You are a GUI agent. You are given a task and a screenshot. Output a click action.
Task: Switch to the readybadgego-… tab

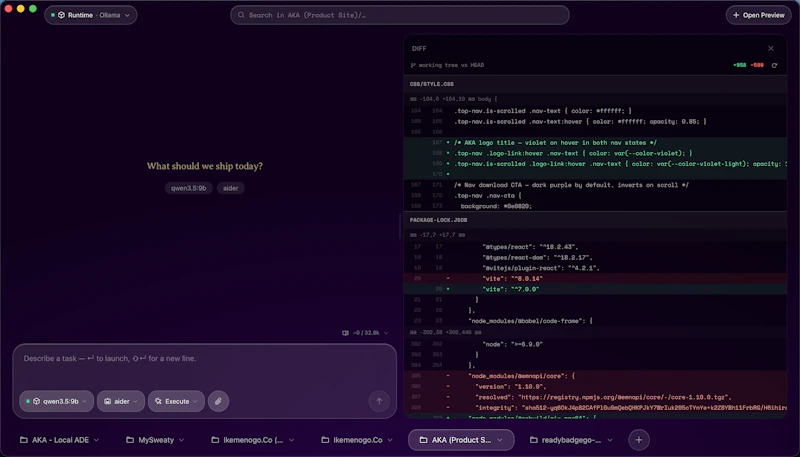(x=570, y=440)
